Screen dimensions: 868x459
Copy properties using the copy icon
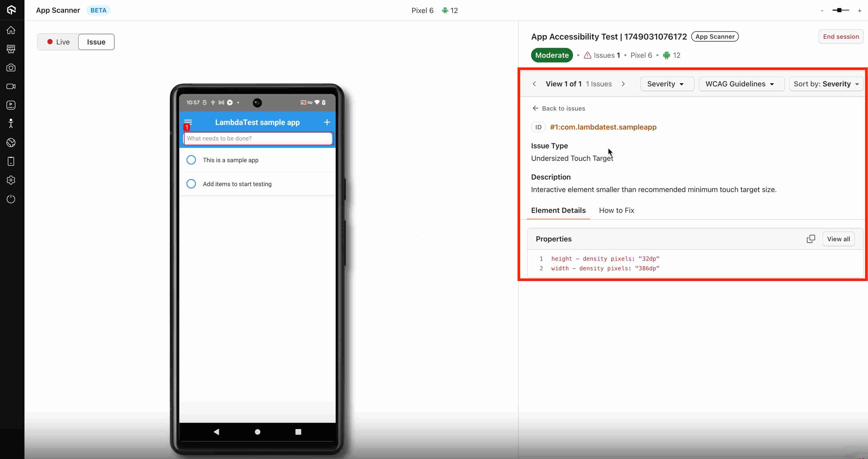coord(811,239)
